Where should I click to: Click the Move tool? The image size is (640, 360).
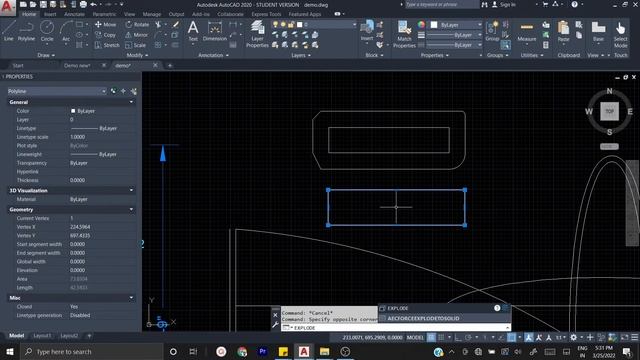[105, 24]
